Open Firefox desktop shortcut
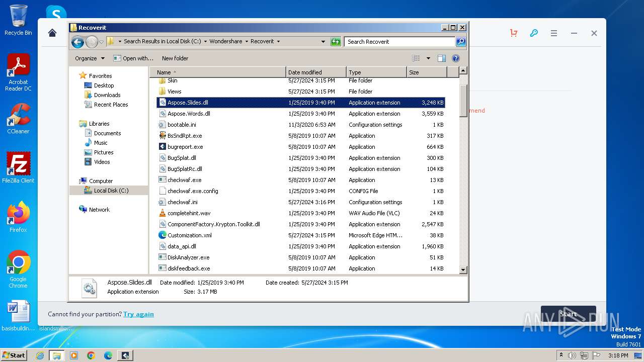Viewport: 644px width, 362px height. 18,217
